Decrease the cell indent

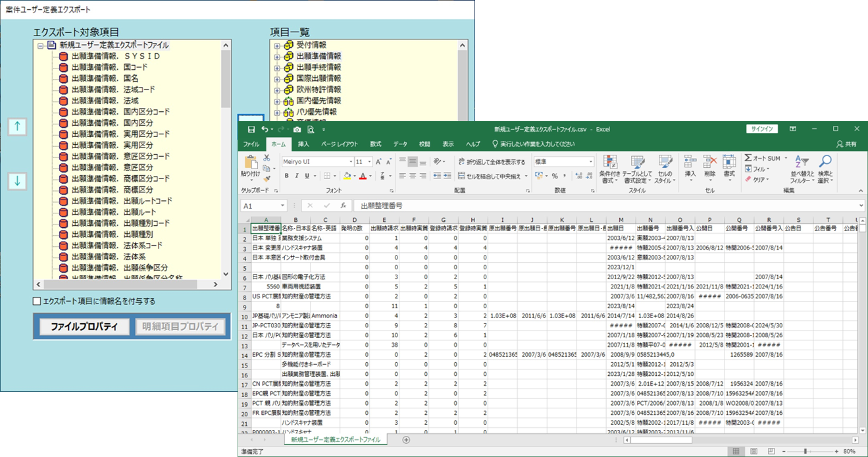coord(436,176)
